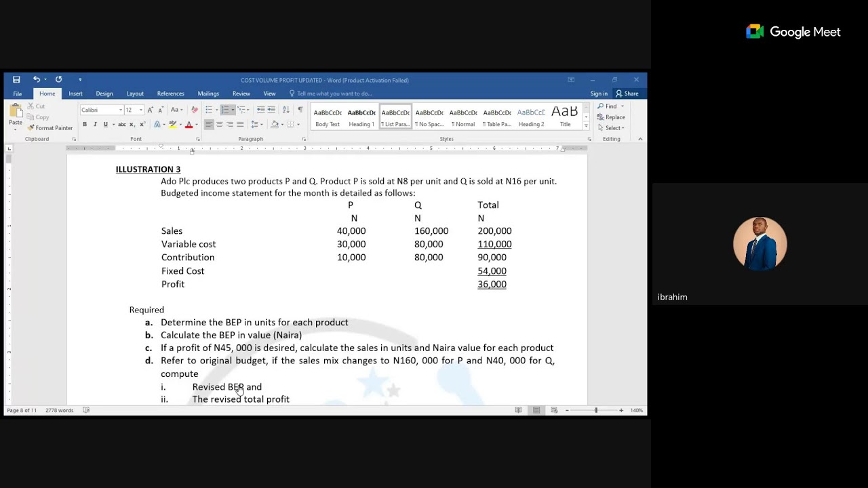Clear all formatting

195,110
